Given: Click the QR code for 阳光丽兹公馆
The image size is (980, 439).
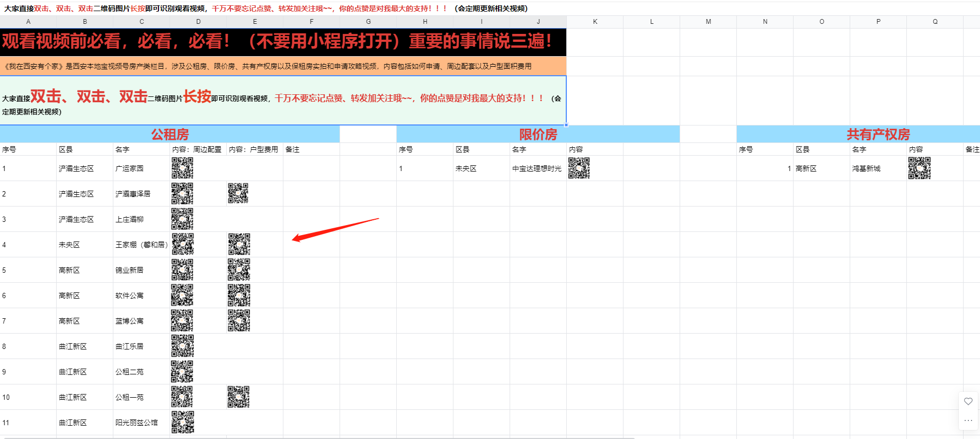Looking at the screenshot, I should pos(182,422).
